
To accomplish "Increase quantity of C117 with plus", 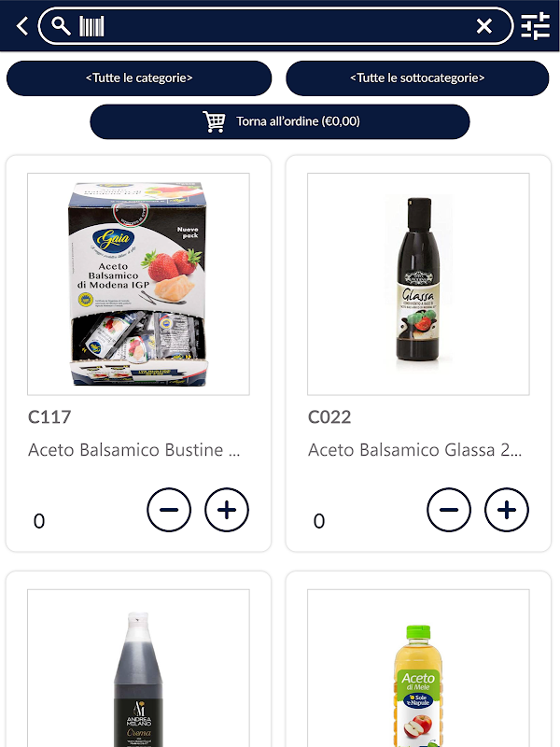I will [227, 510].
